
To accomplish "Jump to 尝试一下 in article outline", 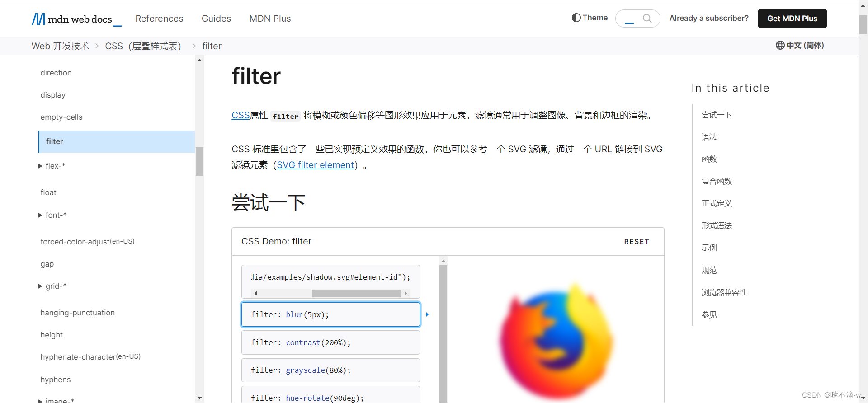I will click(717, 115).
